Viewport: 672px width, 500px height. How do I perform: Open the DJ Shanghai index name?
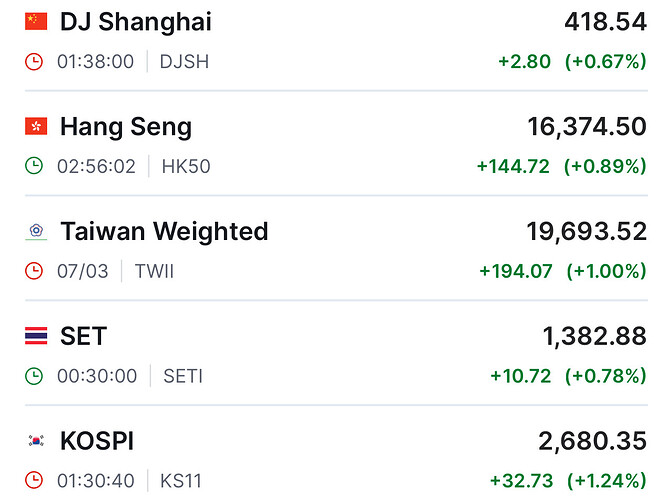pos(136,21)
